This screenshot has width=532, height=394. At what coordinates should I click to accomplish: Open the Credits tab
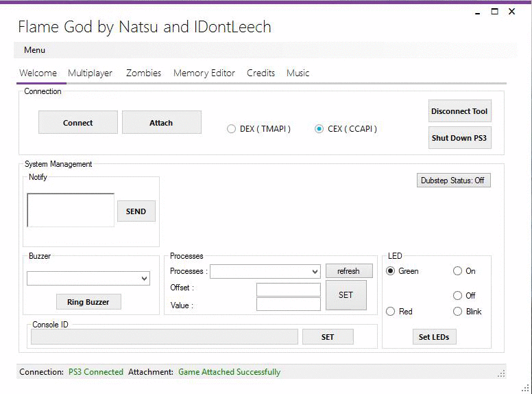pyautogui.click(x=261, y=73)
